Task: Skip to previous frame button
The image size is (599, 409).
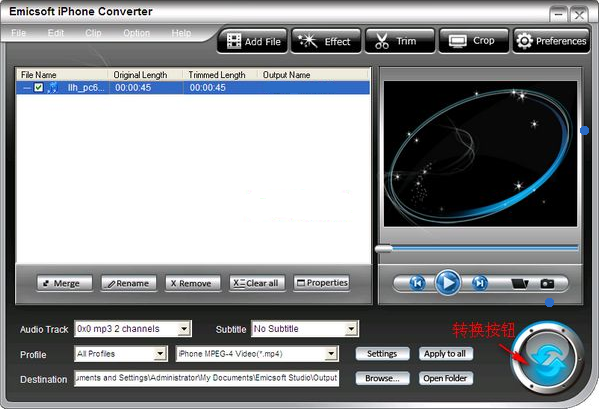Action: tap(417, 283)
